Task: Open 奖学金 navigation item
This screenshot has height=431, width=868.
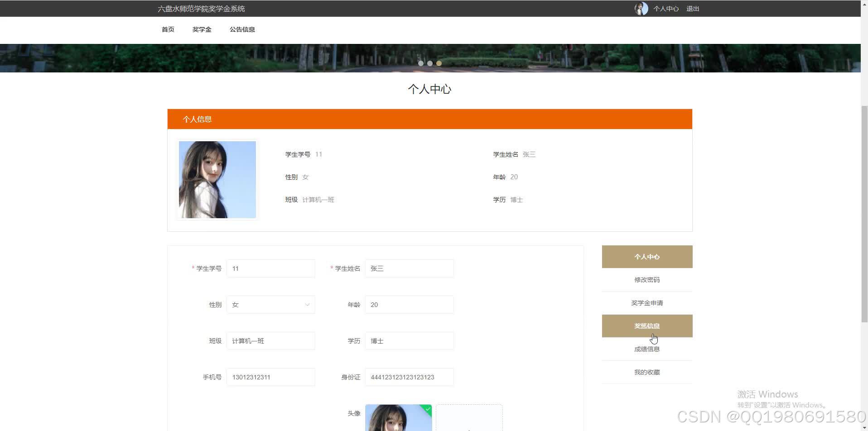Action: click(202, 29)
